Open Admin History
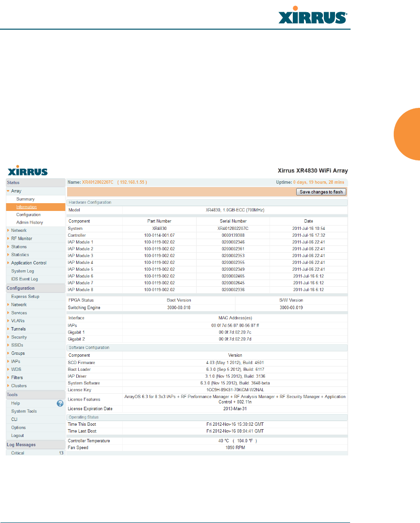 pos(30,223)
